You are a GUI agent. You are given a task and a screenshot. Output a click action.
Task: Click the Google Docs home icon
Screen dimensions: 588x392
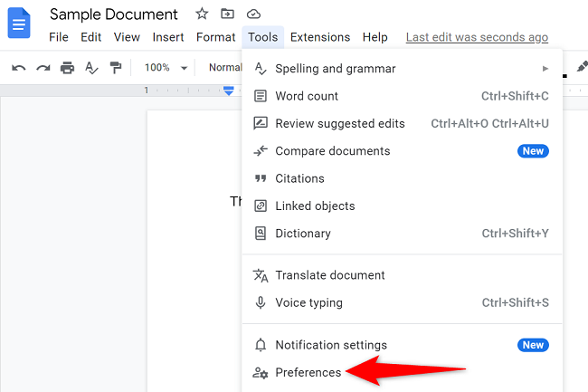[20, 24]
